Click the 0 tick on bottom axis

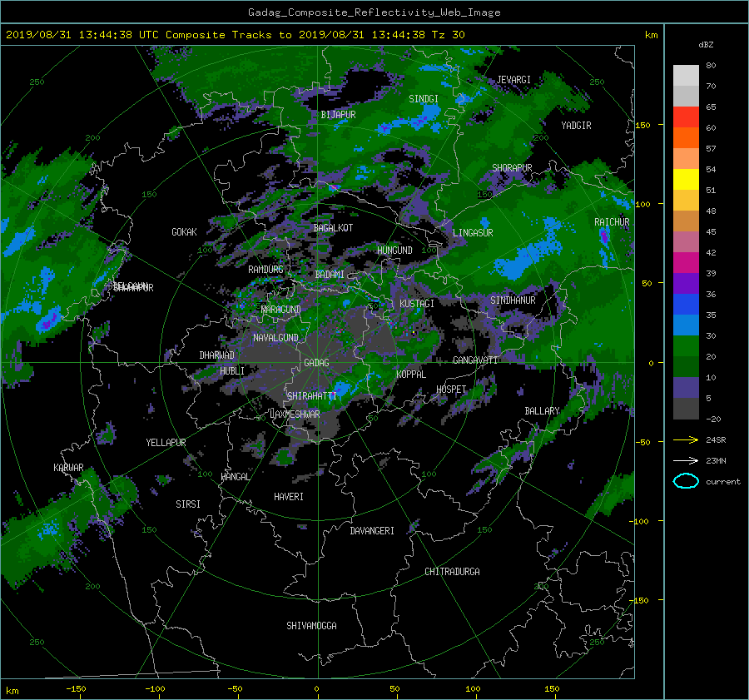pyautogui.click(x=316, y=689)
